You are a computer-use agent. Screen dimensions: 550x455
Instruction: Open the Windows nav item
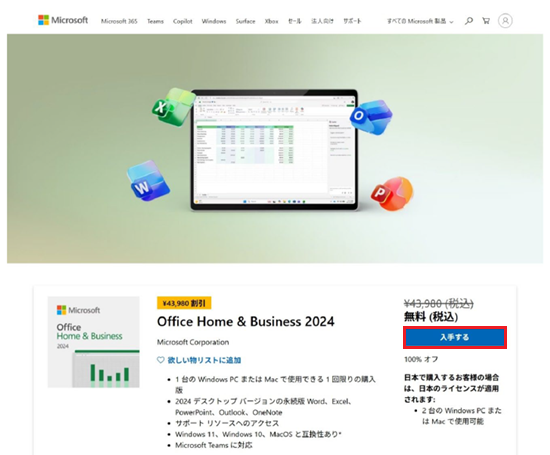pos(214,21)
